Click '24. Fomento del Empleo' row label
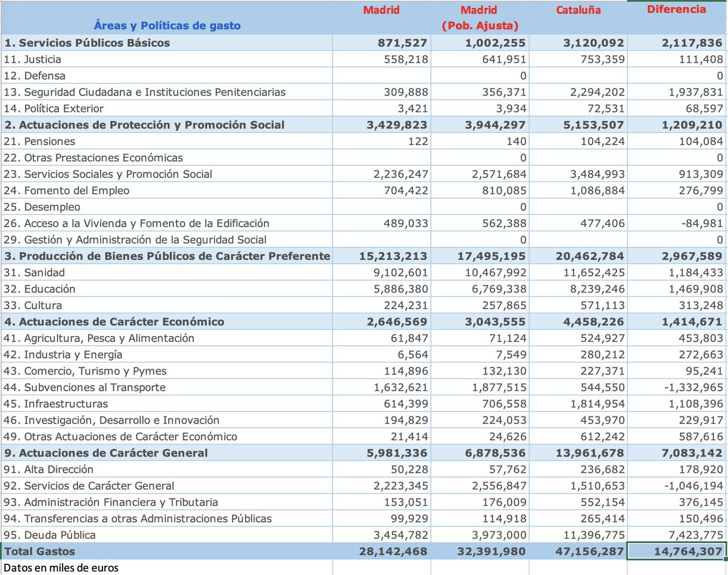The image size is (728, 575). 67,190
